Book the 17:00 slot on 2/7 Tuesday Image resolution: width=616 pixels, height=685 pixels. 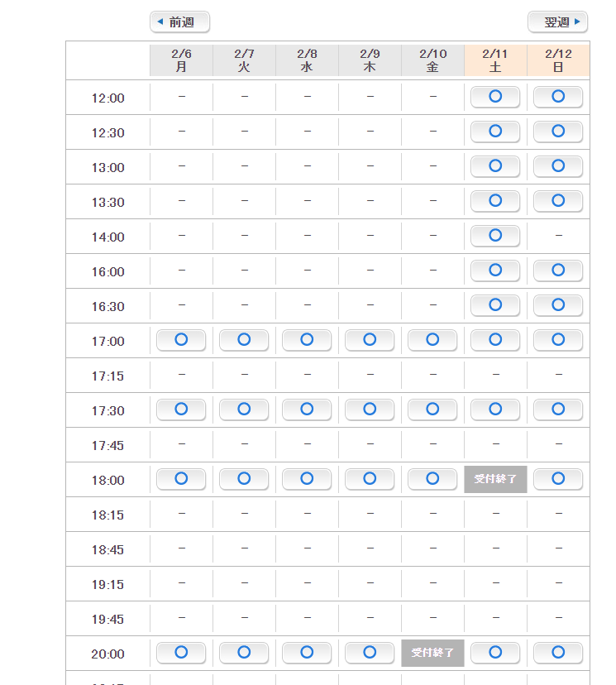[244, 340]
